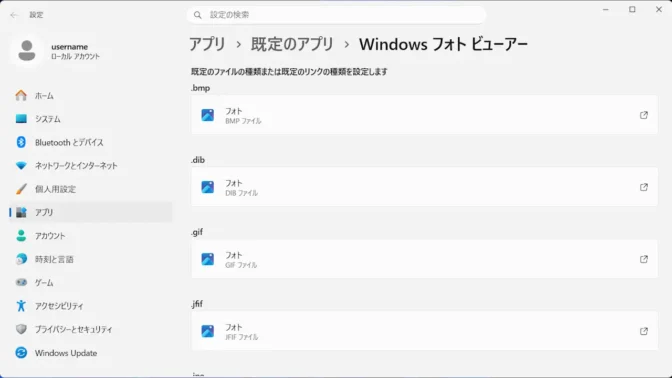Change default app for GIF ファイル
This screenshot has height=378, width=672.
pyautogui.click(x=424, y=259)
